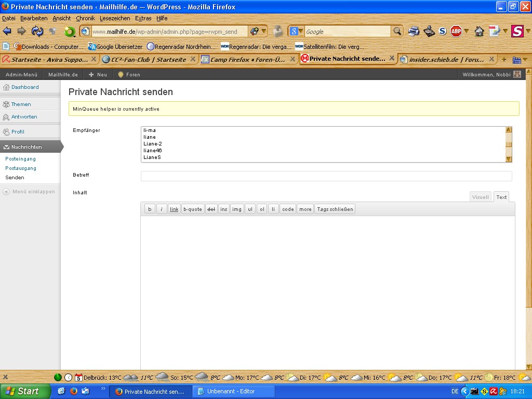Click the printer icon in the toolbar
Image resolution: width=532 pixels, height=399 pixels.
tap(414, 32)
